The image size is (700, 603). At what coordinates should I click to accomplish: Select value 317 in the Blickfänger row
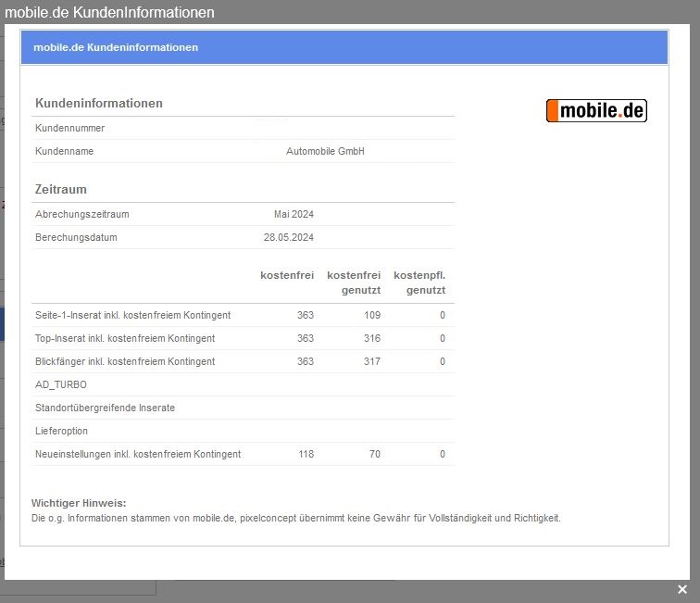click(372, 362)
